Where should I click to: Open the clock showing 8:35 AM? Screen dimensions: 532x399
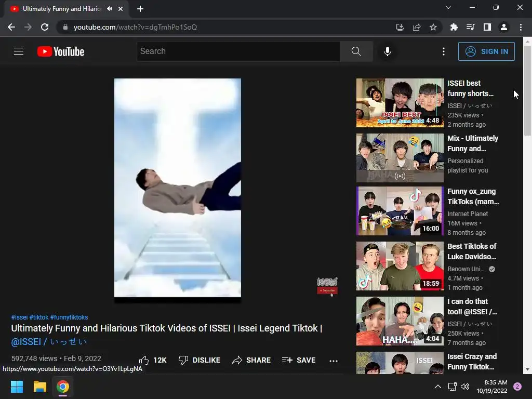pos(492,387)
